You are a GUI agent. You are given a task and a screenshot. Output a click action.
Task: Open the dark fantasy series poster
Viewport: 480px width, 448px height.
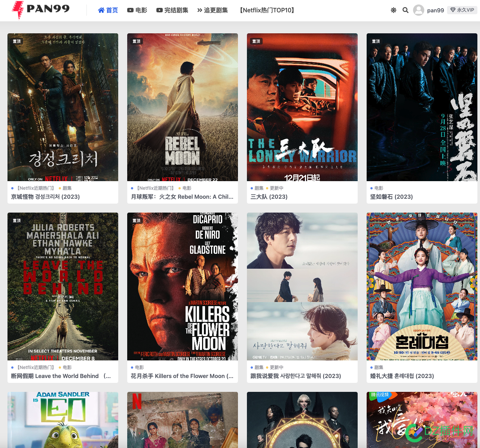point(302,420)
